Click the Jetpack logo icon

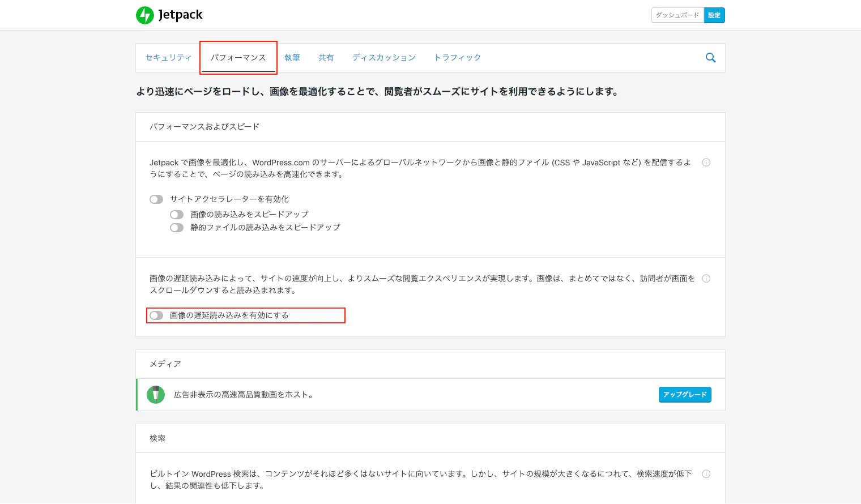145,15
